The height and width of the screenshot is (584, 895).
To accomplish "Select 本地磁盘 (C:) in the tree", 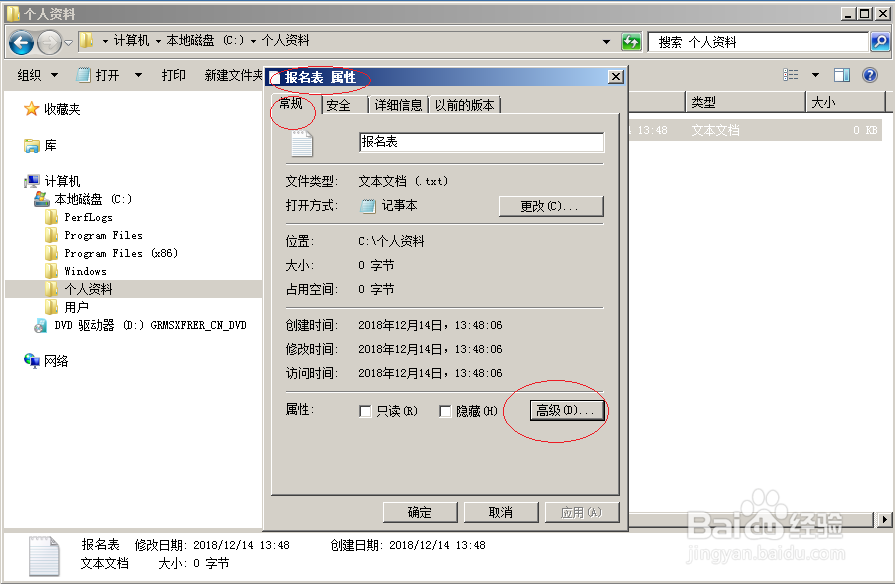I will pos(93,199).
